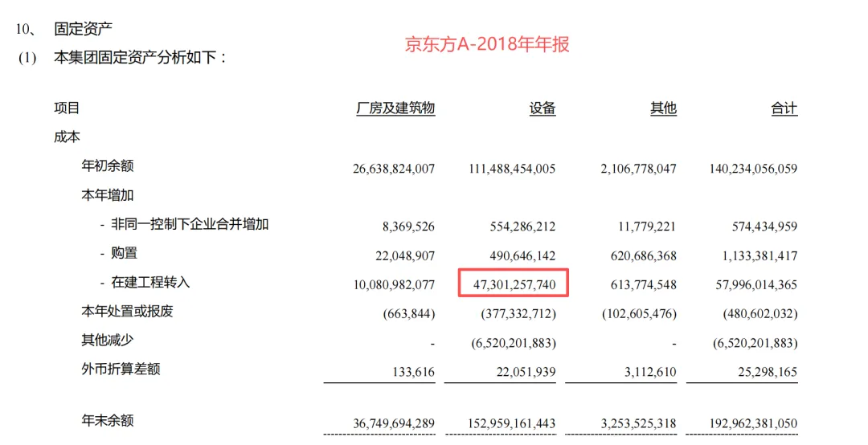Click total value 25,298,165
This screenshot has width=868, height=445.
point(768,372)
